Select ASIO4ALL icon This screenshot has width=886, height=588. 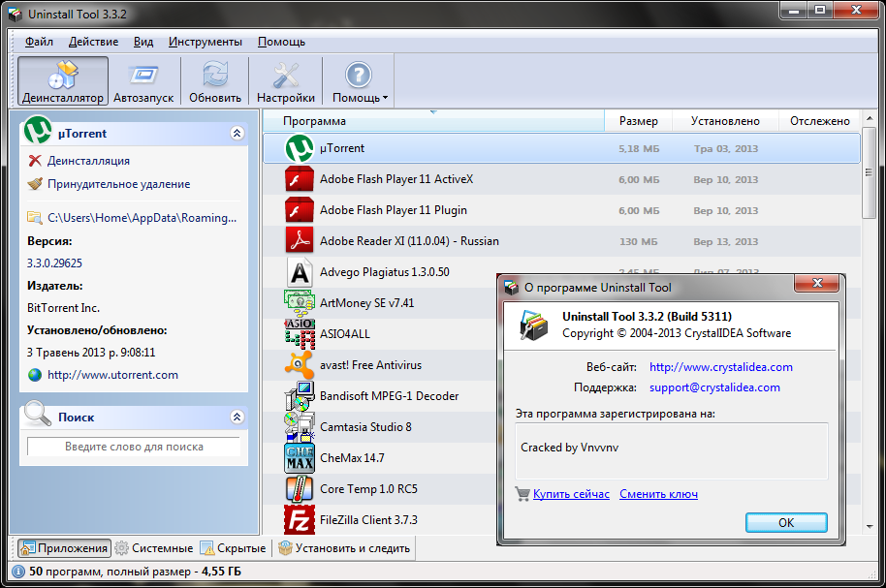(x=299, y=334)
